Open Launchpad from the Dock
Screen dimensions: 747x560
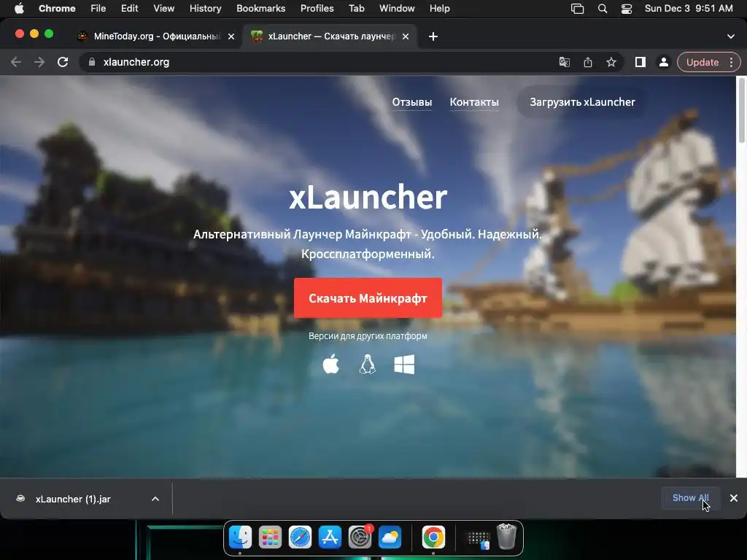(270, 537)
